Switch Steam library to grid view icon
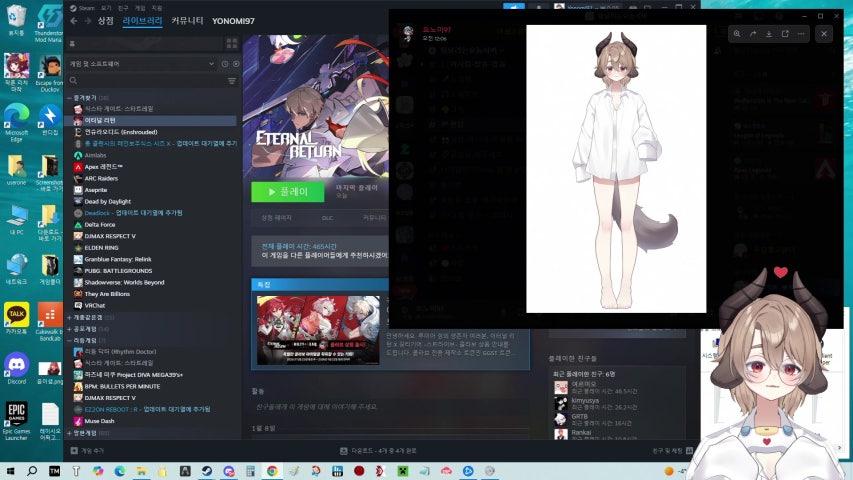The image size is (853, 480). (232, 44)
